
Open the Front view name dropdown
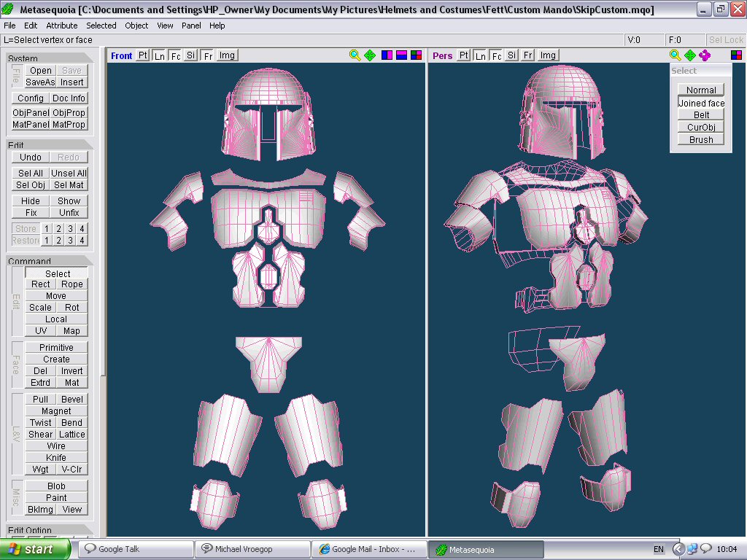point(122,55)
